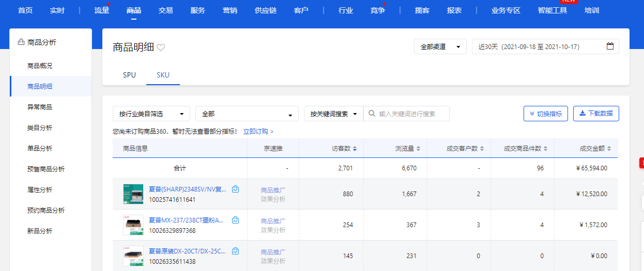Click 商品推广 for SKU 10025741611641

pos(273,190)
